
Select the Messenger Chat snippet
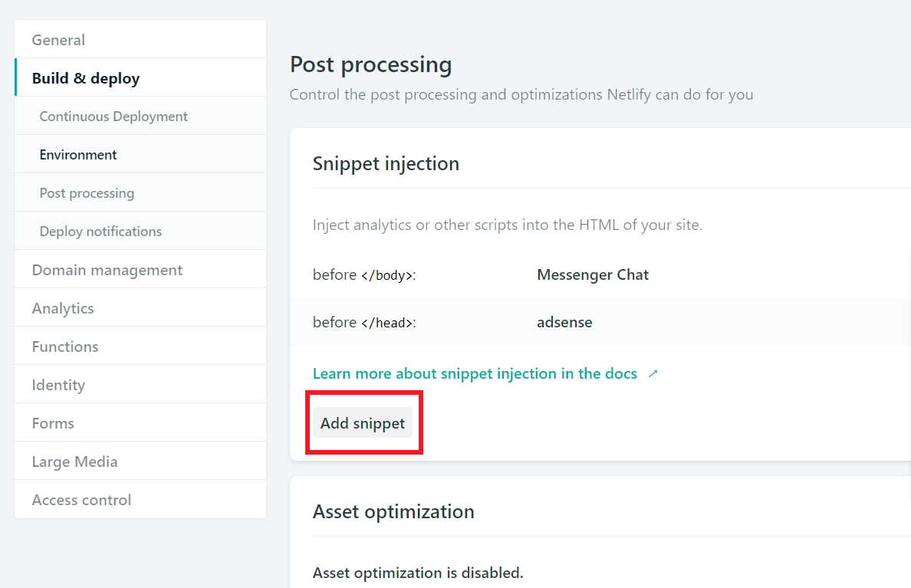click(593, 274)
